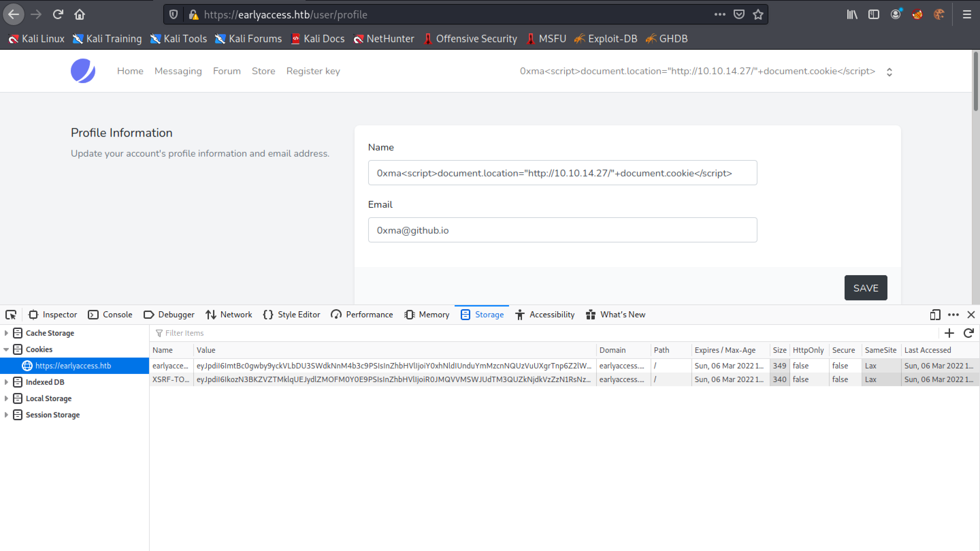
Task: Click the FoxyProxy extension icon
Action: 917,14
